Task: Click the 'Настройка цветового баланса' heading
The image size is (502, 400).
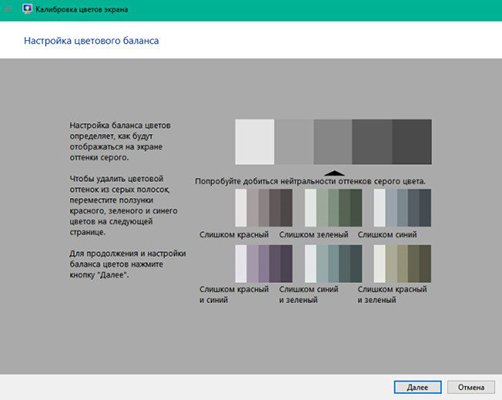Action: (x=91, y=41)
